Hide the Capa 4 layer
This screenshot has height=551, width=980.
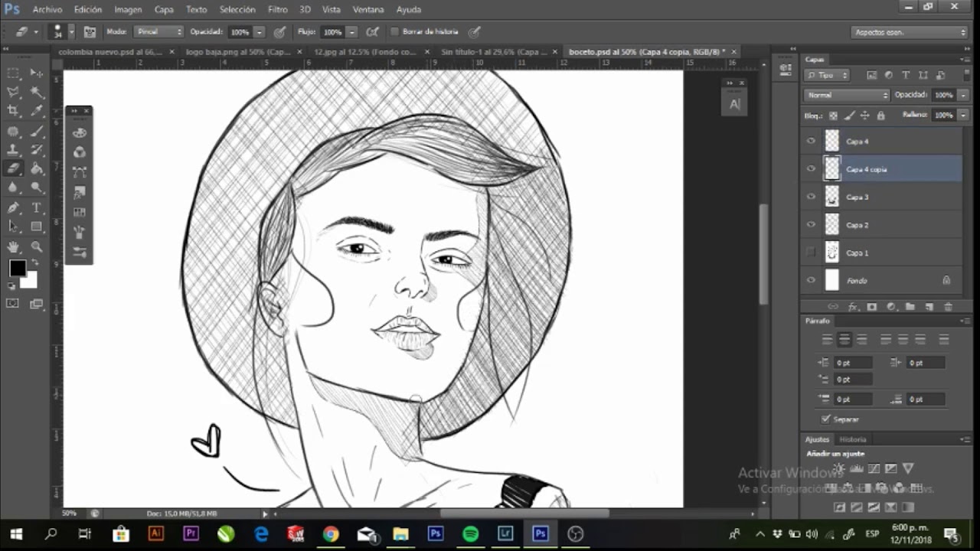811,141
